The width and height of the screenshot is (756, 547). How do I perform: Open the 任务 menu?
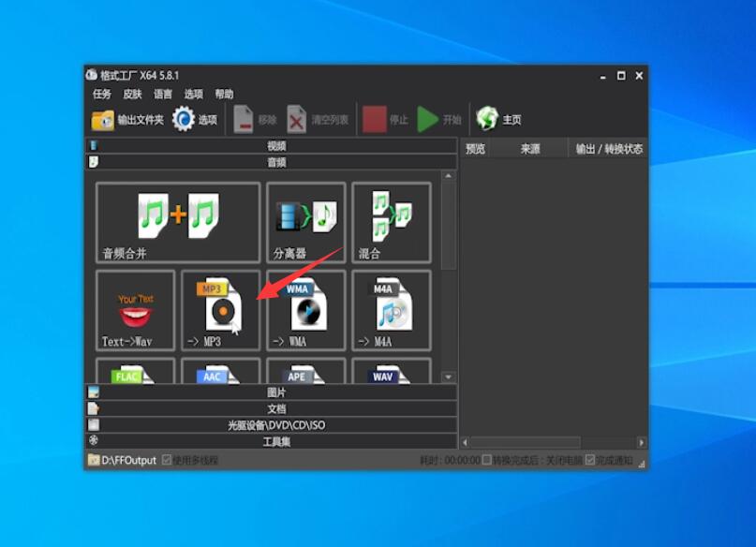click(102, 94)
